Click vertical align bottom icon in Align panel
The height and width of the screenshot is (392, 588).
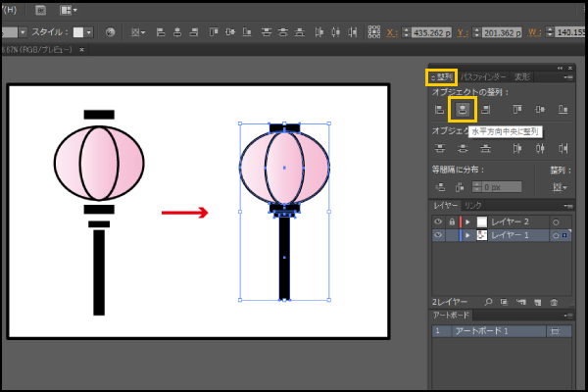[563, 110]
